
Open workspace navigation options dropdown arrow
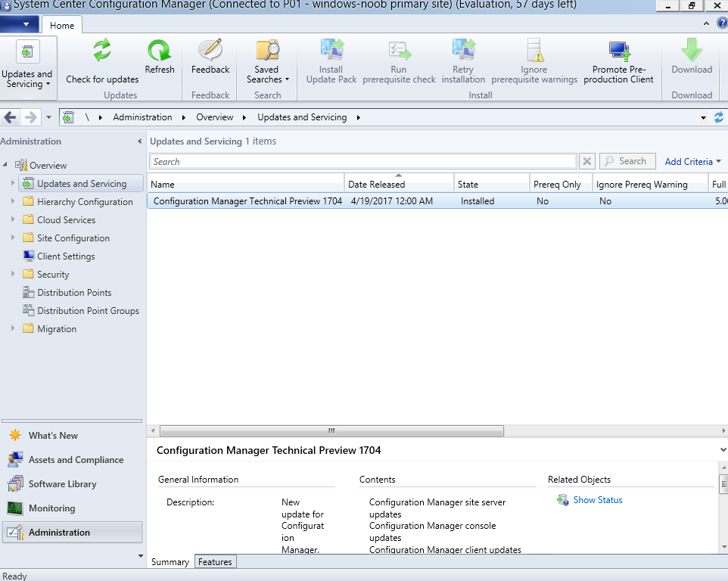(140, 555)
